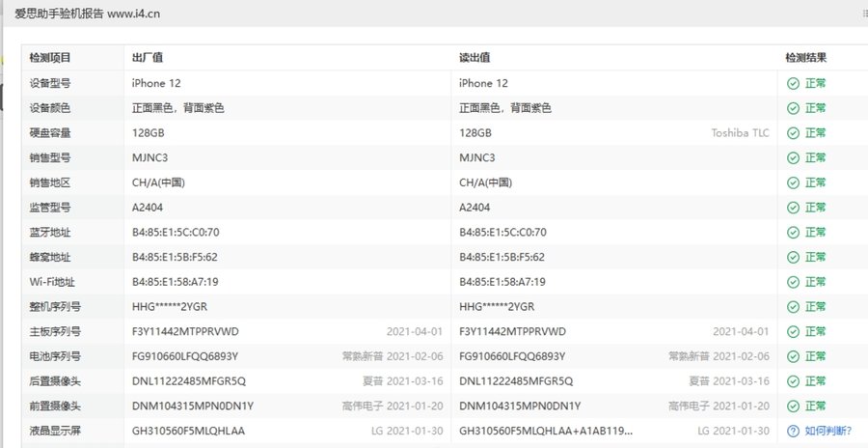Viewport: 868px width, 448px height.
Task: Click the blue question mark icon in 液晶显示屏 row
Action: coord(794,431)
